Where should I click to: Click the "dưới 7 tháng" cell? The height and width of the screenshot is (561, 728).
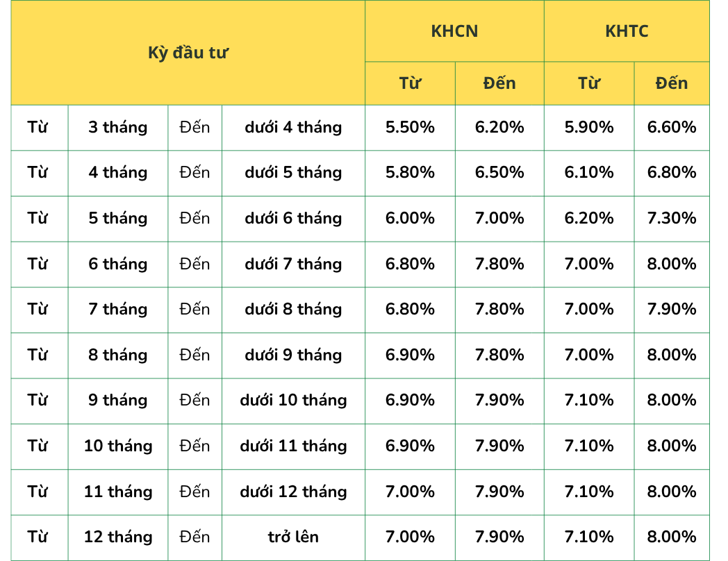coord(293,264)
